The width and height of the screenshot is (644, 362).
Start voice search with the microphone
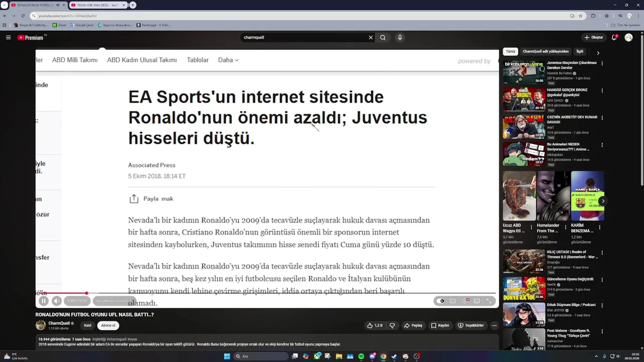(x=399, y=37)
